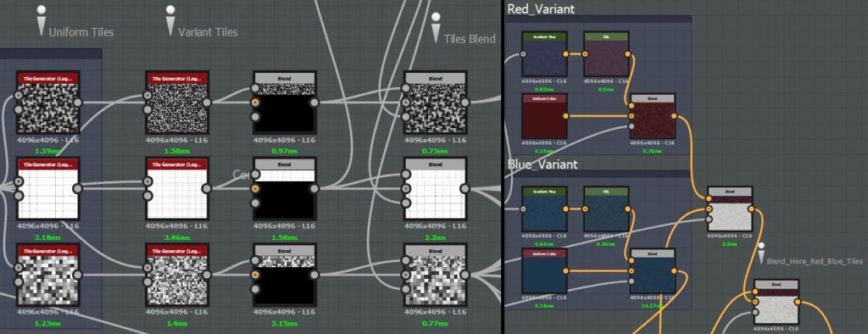This screenshot has height=334, width=868.
Task: Select the Red_Variant Gradient Map node
Action: 545,54
